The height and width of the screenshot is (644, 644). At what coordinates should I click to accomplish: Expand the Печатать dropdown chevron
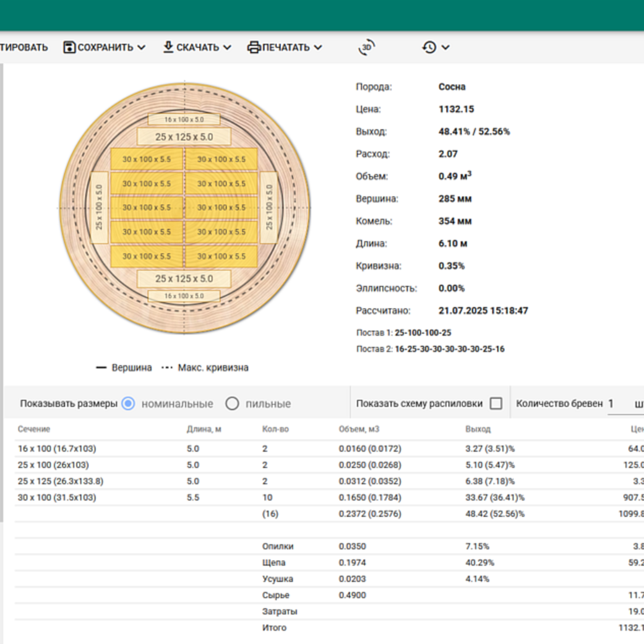318,48
